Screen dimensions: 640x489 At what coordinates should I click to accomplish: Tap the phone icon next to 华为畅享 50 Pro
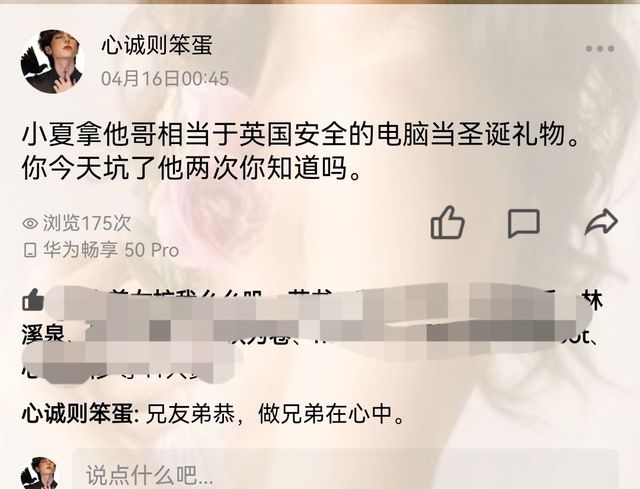(x=30, y=250)
